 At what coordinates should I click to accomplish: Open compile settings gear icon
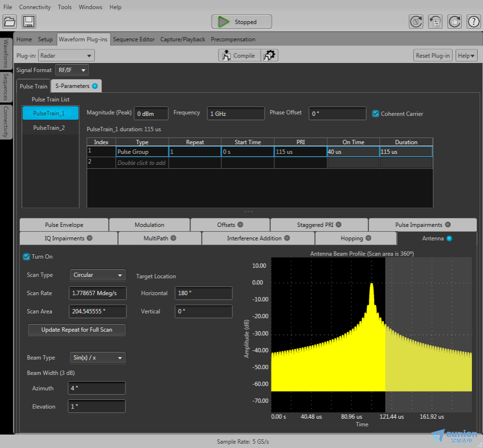269,55
